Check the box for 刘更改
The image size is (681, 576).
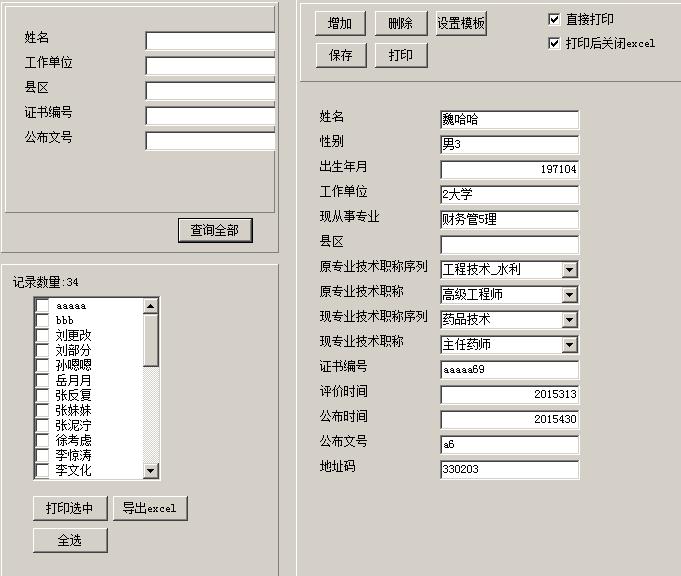coord(42,335)
